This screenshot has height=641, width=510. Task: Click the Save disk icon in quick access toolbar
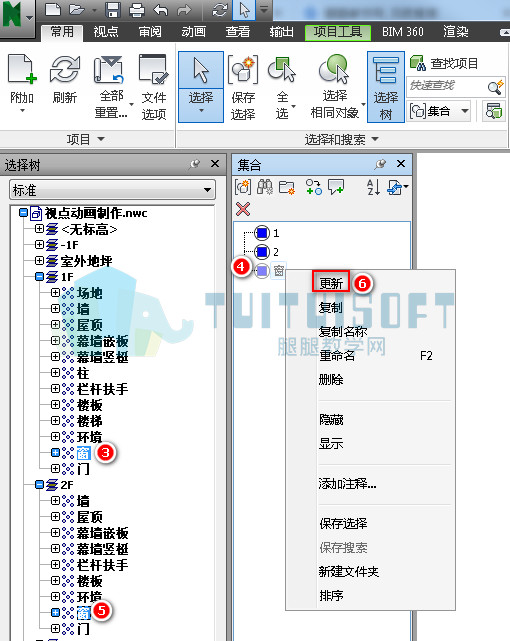point(113,9)
